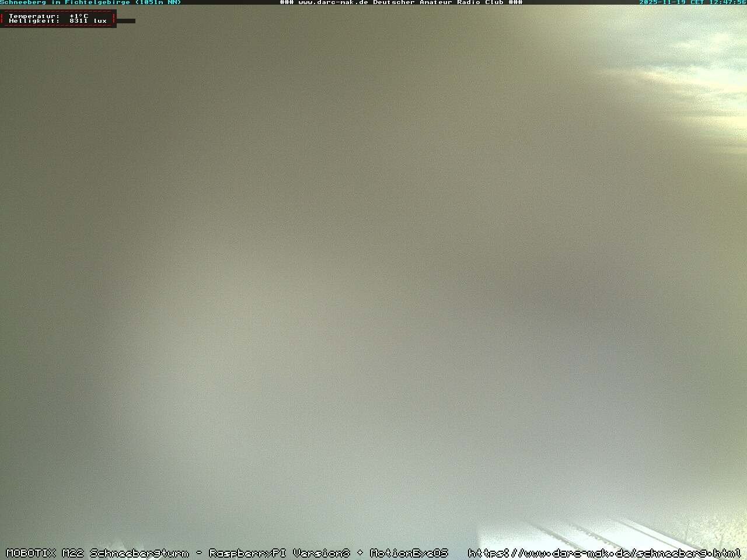
Task: Click the 'Schneebergturm' text in footer
Action: tap(139, 553)
